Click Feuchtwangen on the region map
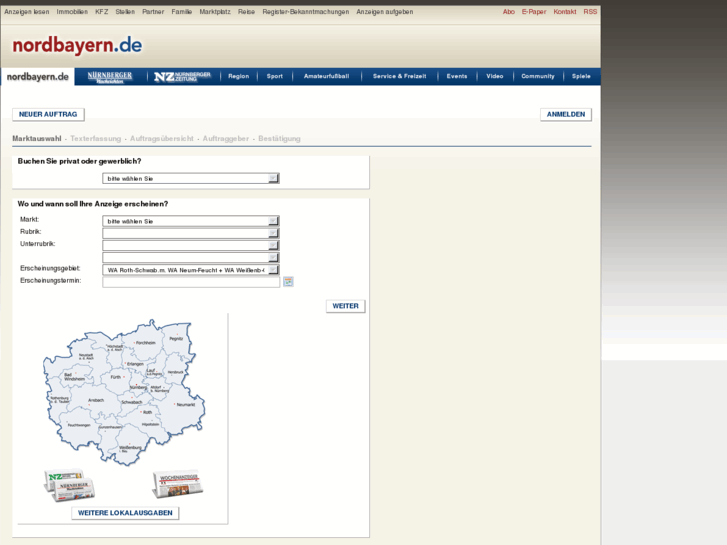Screen dimensions: 727x545 tap(79, 425)
